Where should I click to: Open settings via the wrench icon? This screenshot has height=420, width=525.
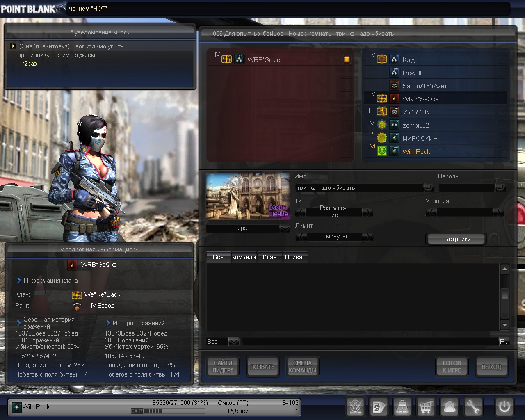pyautogui.click(x=473, y=407)
